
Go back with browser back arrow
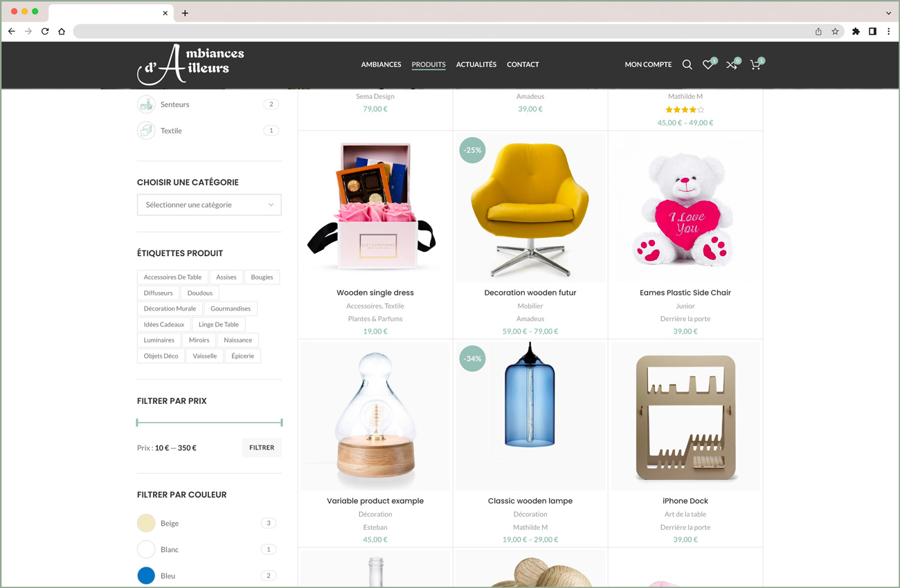pos(12,31)
